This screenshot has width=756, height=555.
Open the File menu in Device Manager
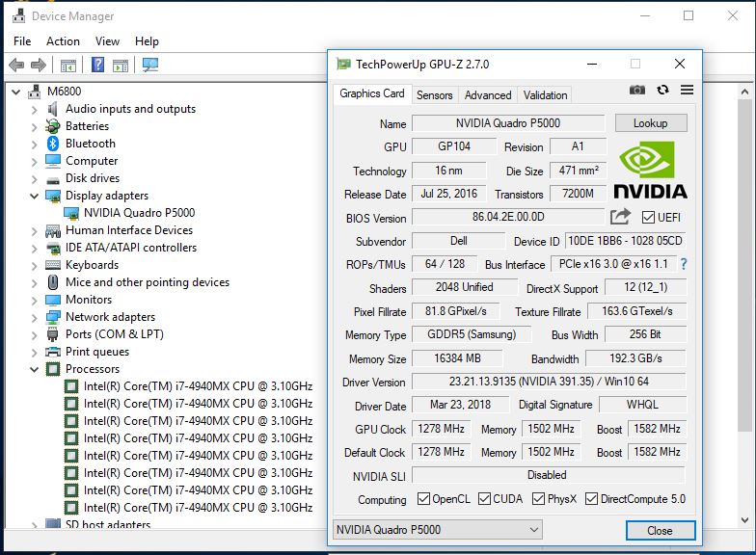(x=22, y=41)
